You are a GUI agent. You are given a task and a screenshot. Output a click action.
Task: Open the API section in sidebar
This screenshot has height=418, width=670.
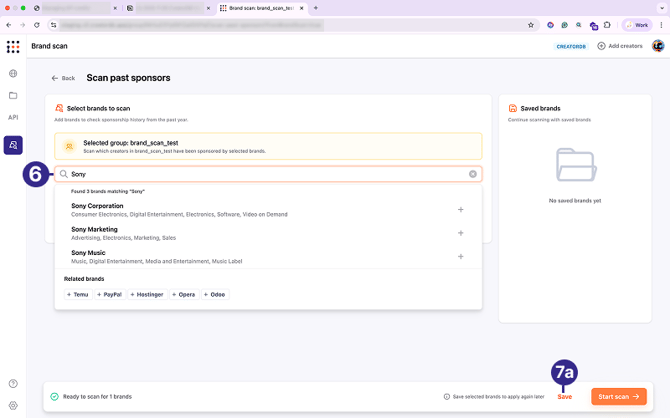tap(13, 118)
